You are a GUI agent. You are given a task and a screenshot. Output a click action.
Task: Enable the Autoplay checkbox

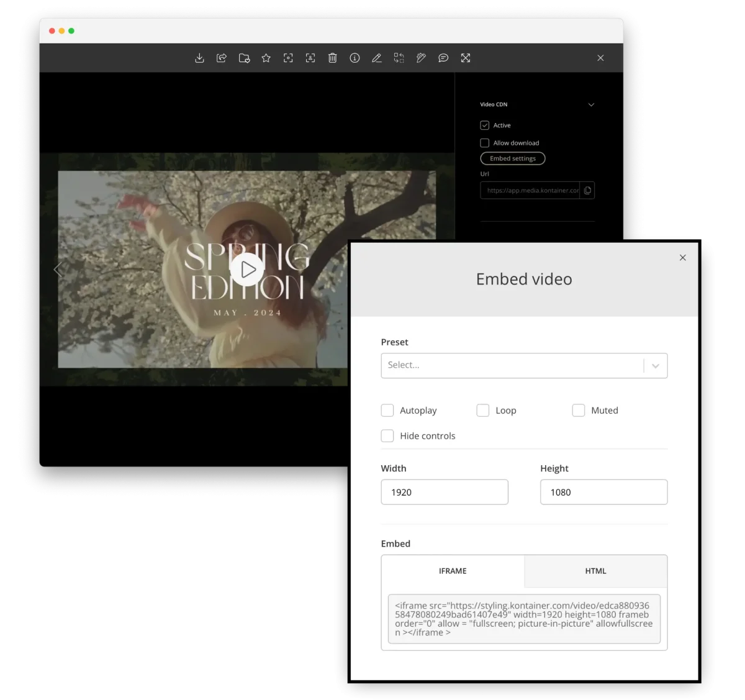tap(387, 411)
